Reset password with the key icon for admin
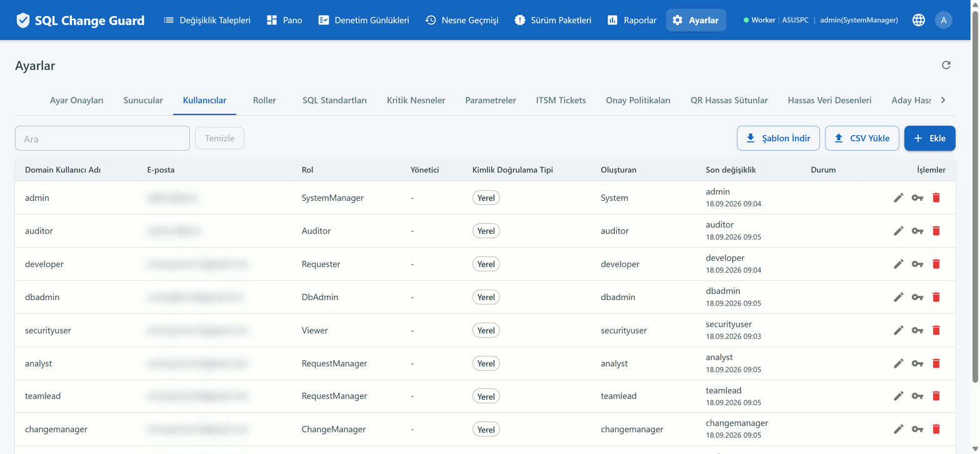The image size is (980, 454). click(917, 198)
